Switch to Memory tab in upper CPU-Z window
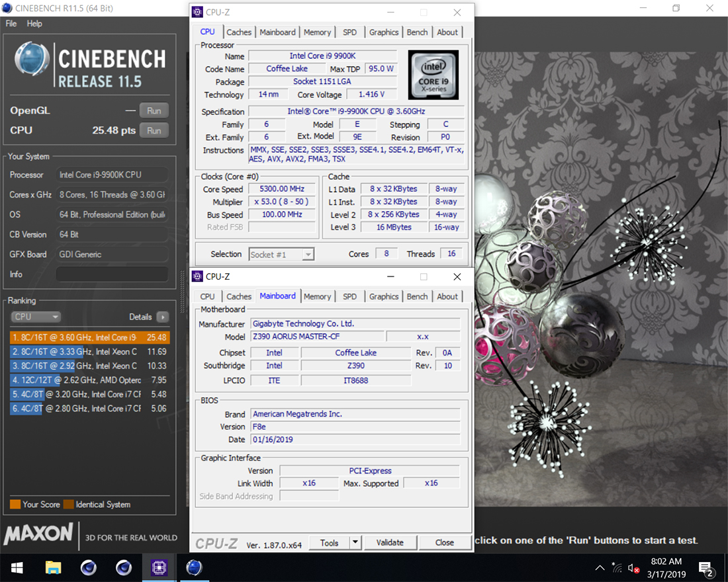This screenshot has height=582, width=728. click(317, 32)
